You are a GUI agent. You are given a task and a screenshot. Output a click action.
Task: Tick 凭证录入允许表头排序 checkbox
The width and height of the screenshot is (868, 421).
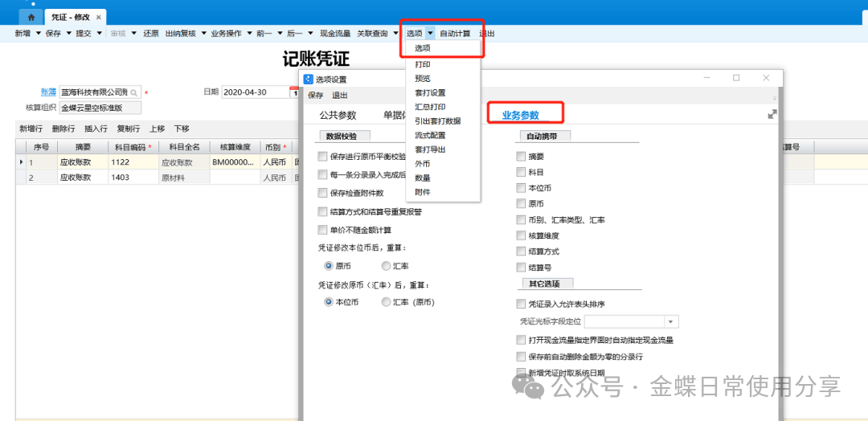[x=522, y=305]
